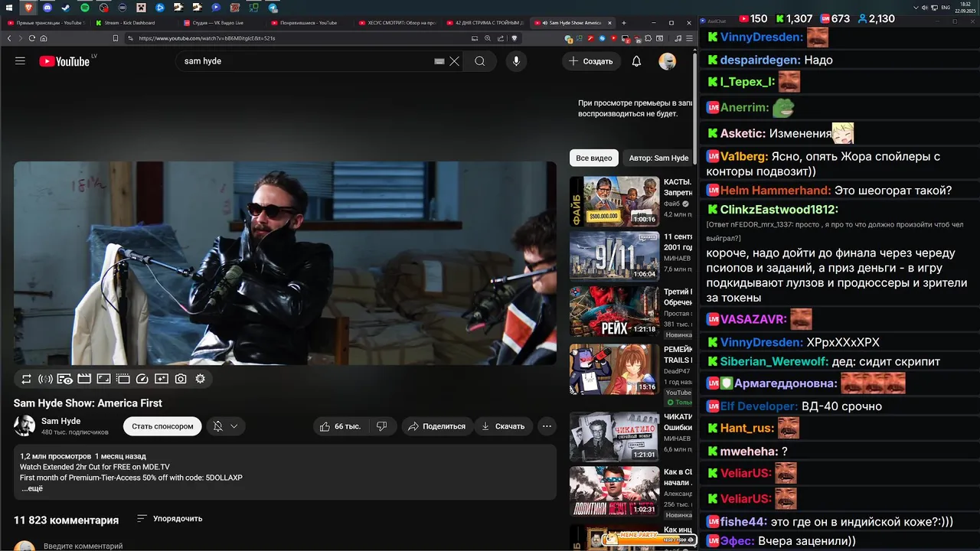
Task: Open the Упорядочить comments sort dropdown
Action: (169, 519)
